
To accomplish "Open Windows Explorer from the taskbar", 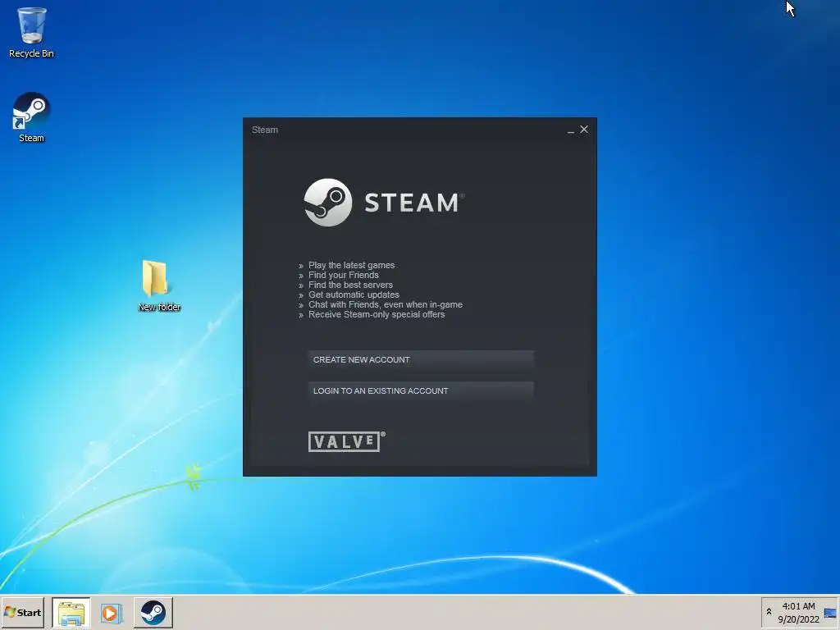I will 71,613.
